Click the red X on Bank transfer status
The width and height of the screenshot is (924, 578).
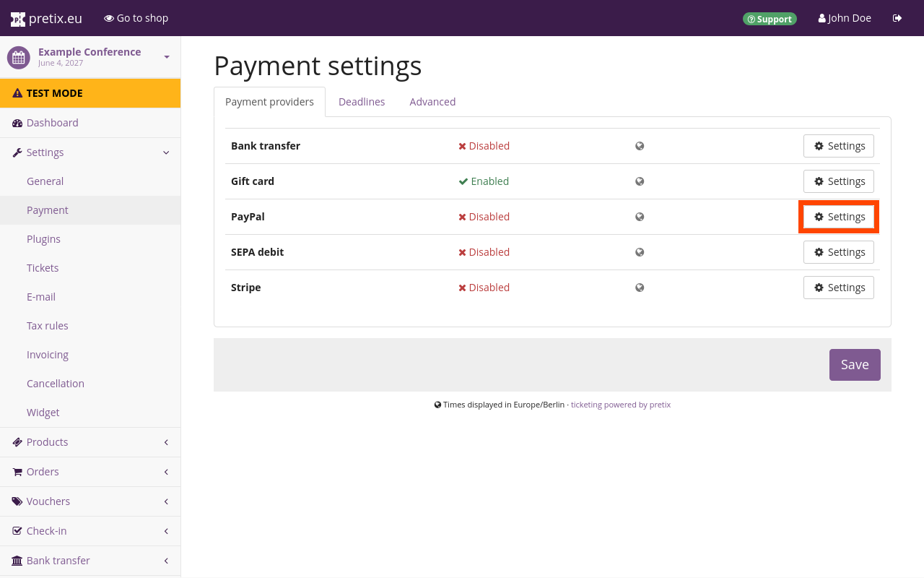click(x=462, y=146)
